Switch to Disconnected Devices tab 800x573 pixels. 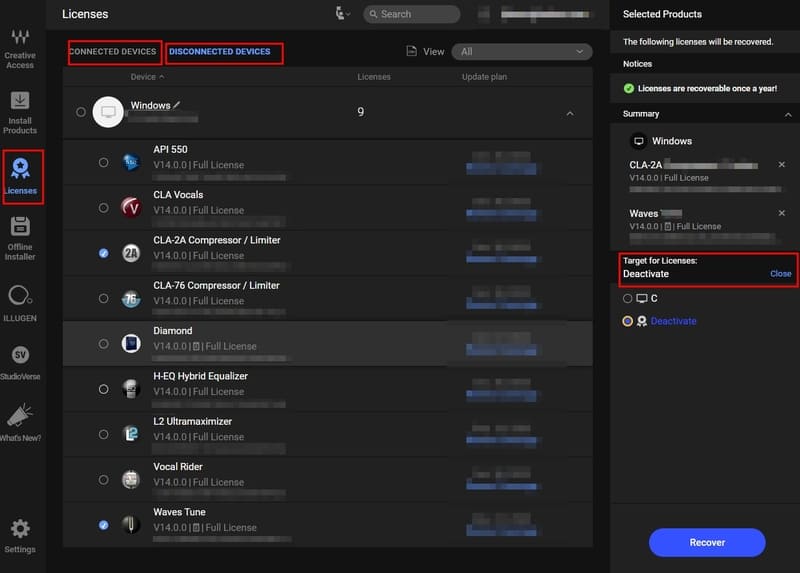(220, 52)
